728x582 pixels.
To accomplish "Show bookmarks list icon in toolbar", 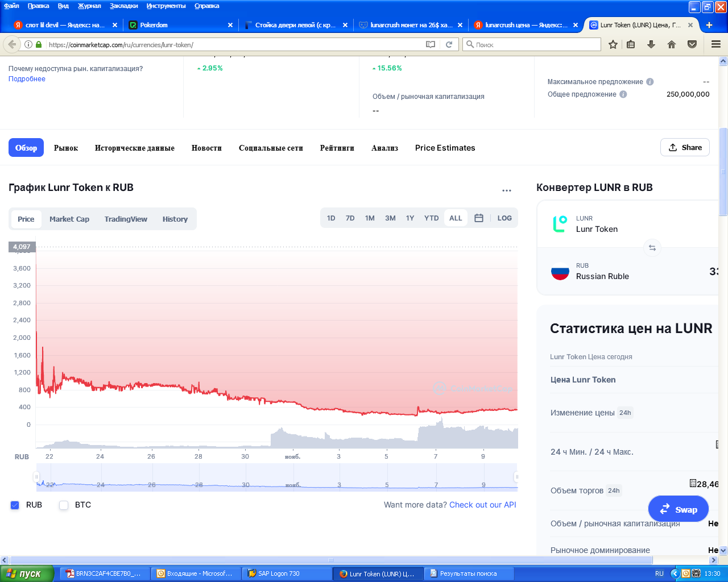I will click(x=631, y=44).
